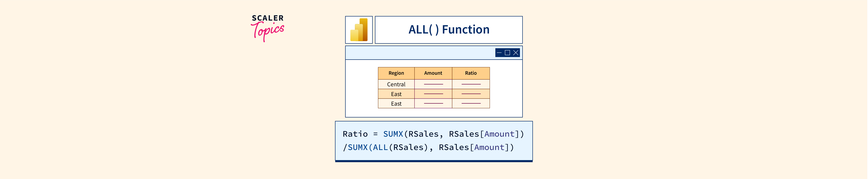Click the first SUMX keyword in formula

tap(393, 134)
